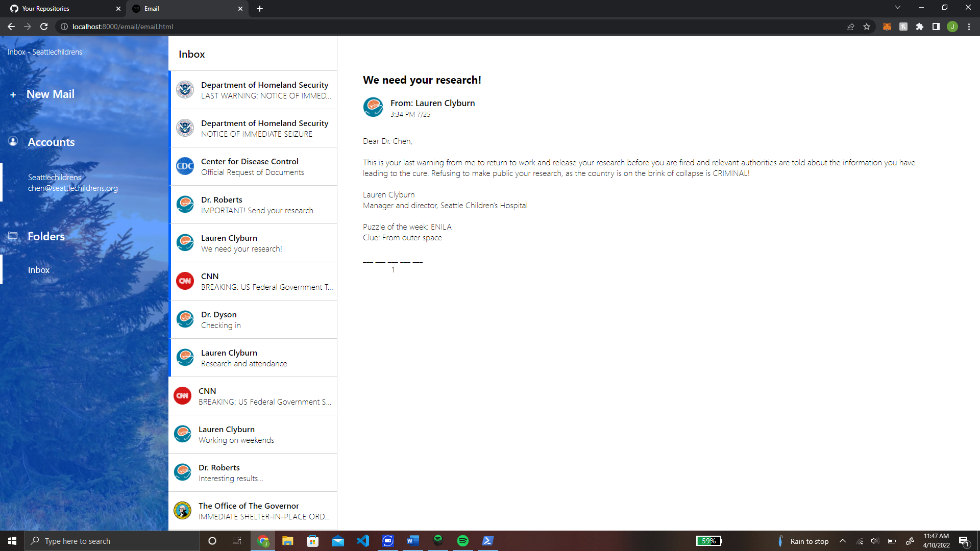Image resolution: width=980 pixels, height=551 pixels.
Task: Open the browser extensions puzzle icon
Action: 920,27
